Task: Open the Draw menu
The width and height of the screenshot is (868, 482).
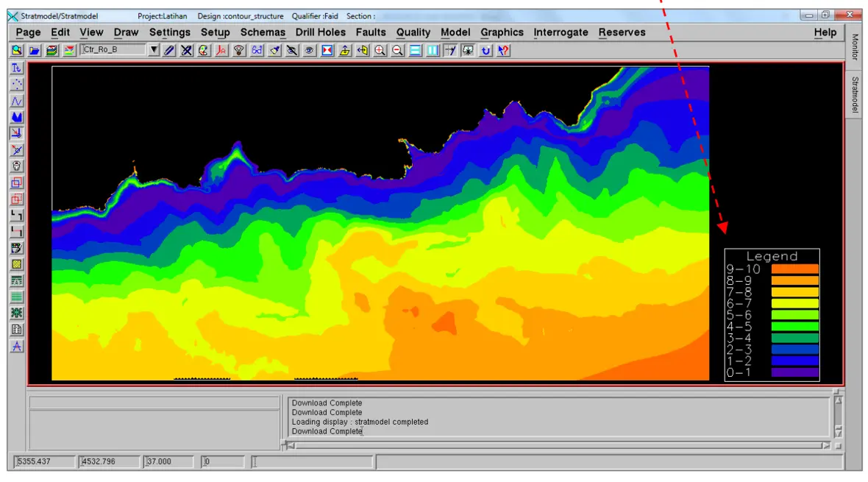Action: [x=127, y=32]
